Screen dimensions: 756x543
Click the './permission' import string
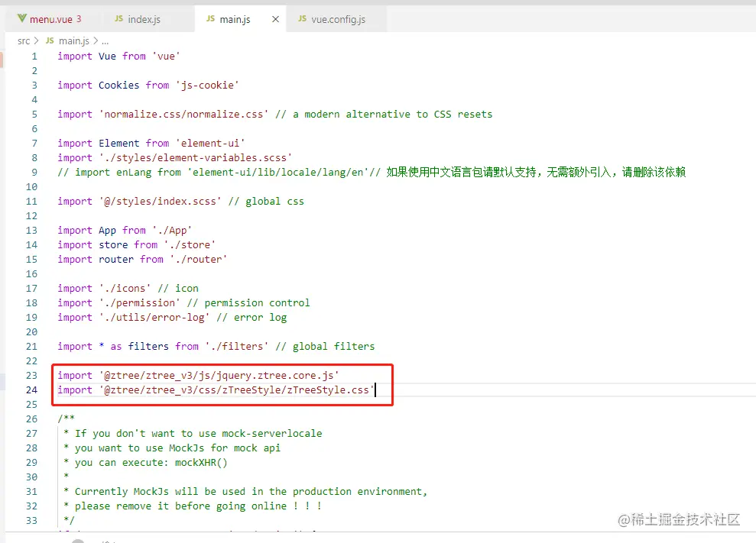(139, 302)
